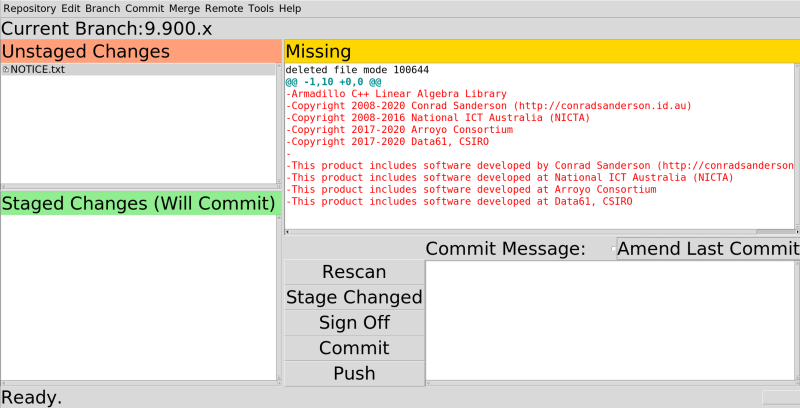Click into the commit message text area
Image resolution: width=800 pixels, height=408 pixels.
coord(610,321)
